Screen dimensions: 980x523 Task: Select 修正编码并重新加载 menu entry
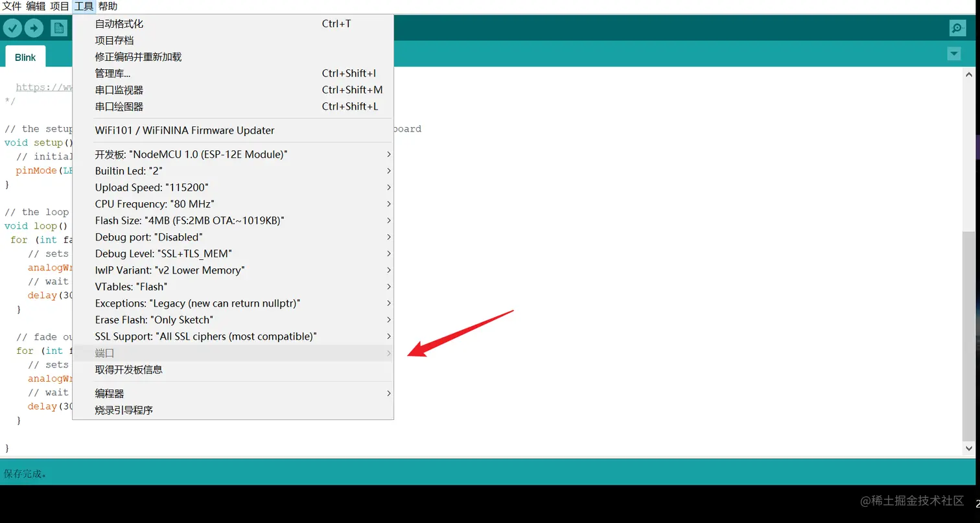tap(233, 57)
